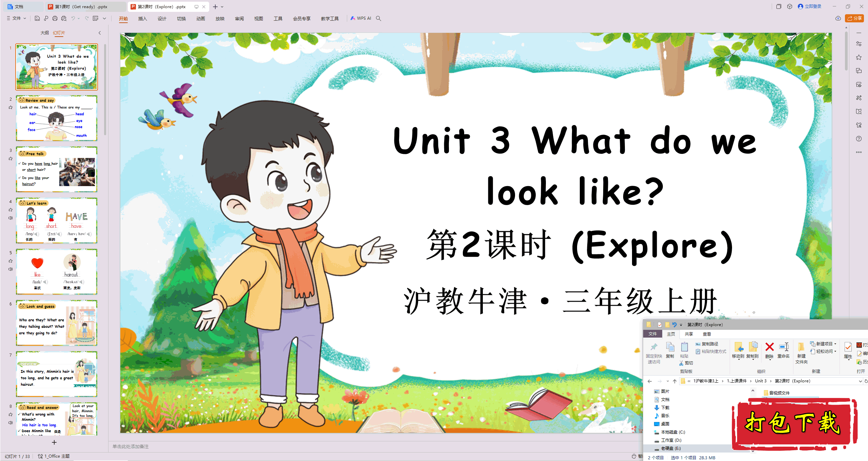Switch to the 放映 ribbon tab
Viewport: 868px width, 461px height.
(x=220, y=19)
